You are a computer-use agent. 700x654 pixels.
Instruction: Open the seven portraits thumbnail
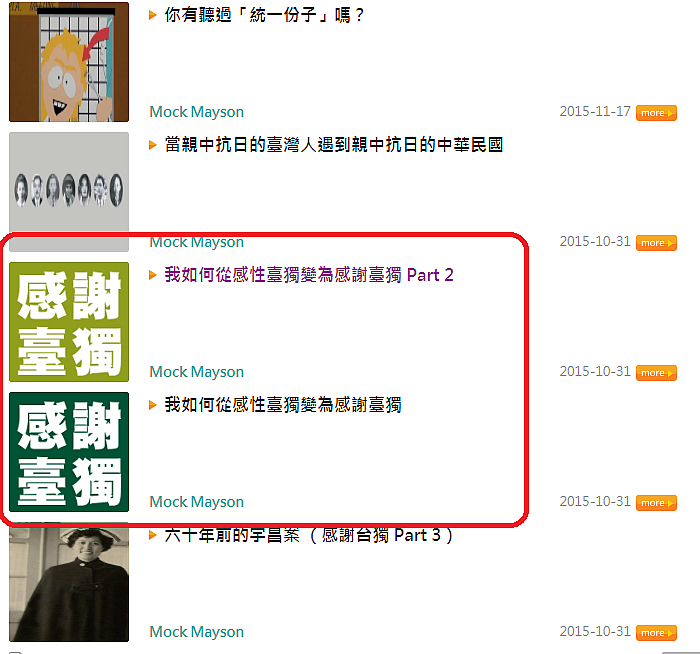pos(69,192)
